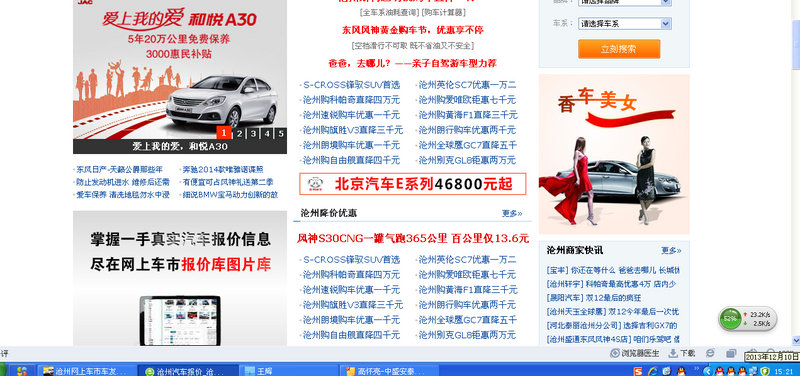The height and width of the screenshot is (376, 800).
Task: Click the 360 security shield tray icon
Action: click(x=765, y=371)
